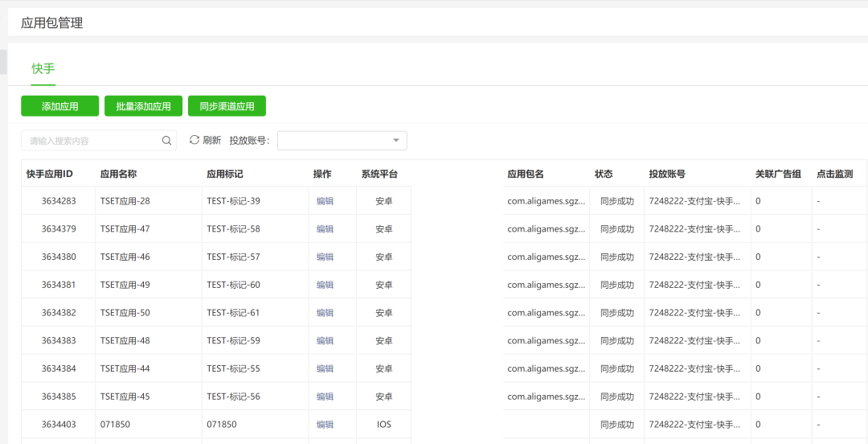Click the 快手应用ID column header
The height and width of the screenshot is (444, 868).
[50, 174]
